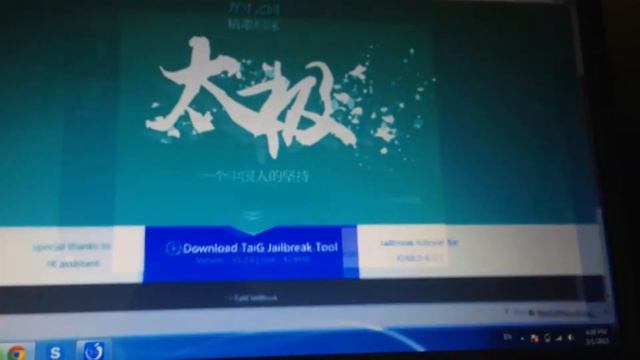Click the Download TaiG Jailbreak Tool button
The width and height of the screenshot is (640, 360).
pos(251,253)
